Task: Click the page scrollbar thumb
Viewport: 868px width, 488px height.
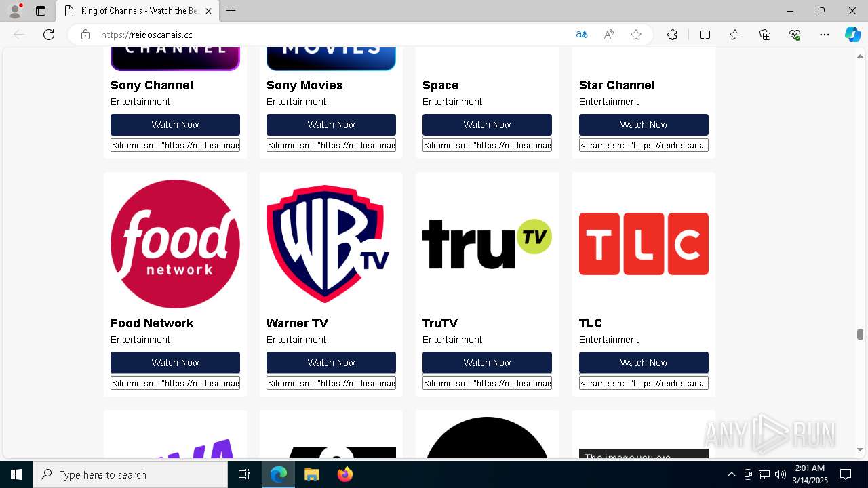Action: (860, 334)
